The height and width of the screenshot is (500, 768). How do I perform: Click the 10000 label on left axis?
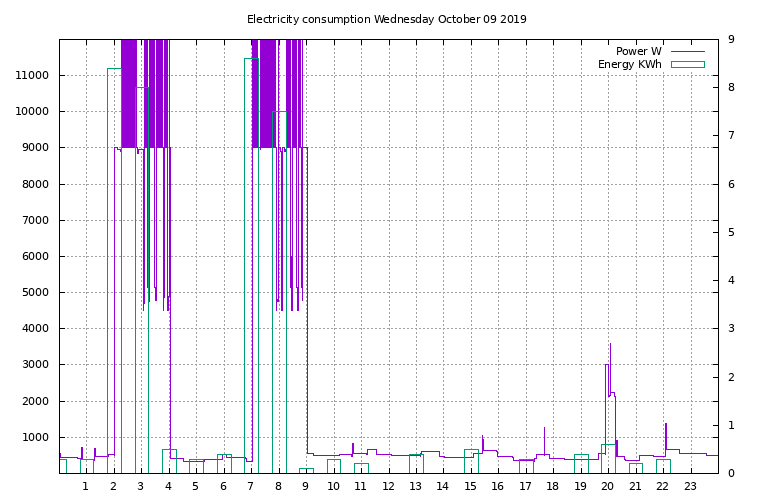click(32, 112)
